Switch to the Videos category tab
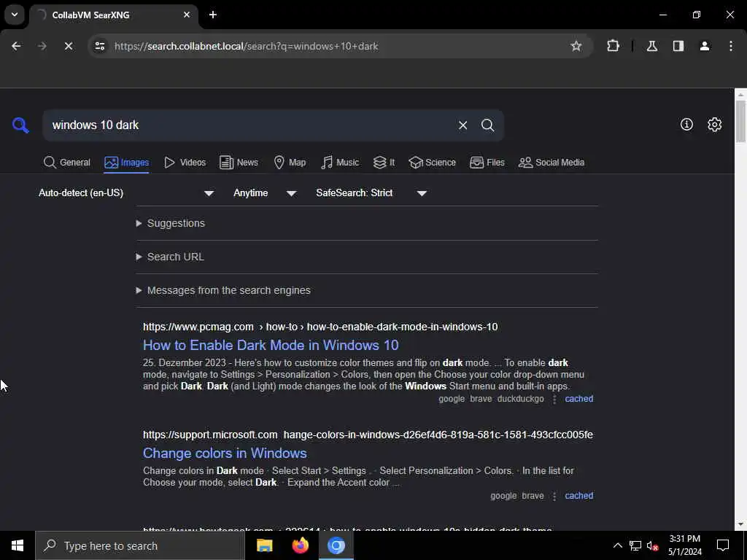 point(185,163)
